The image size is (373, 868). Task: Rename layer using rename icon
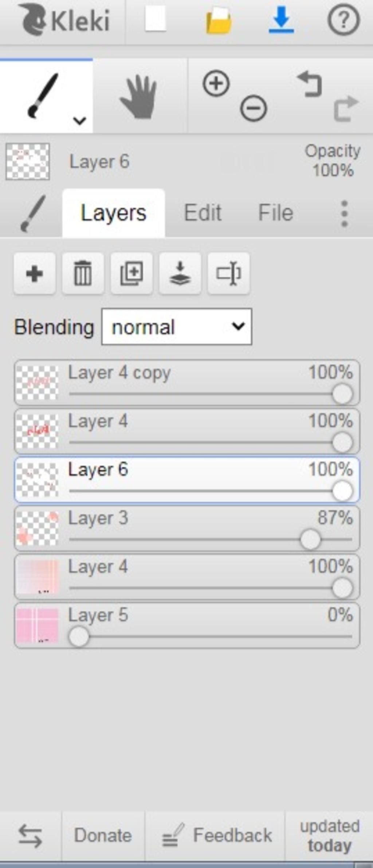tap(229, 273)
